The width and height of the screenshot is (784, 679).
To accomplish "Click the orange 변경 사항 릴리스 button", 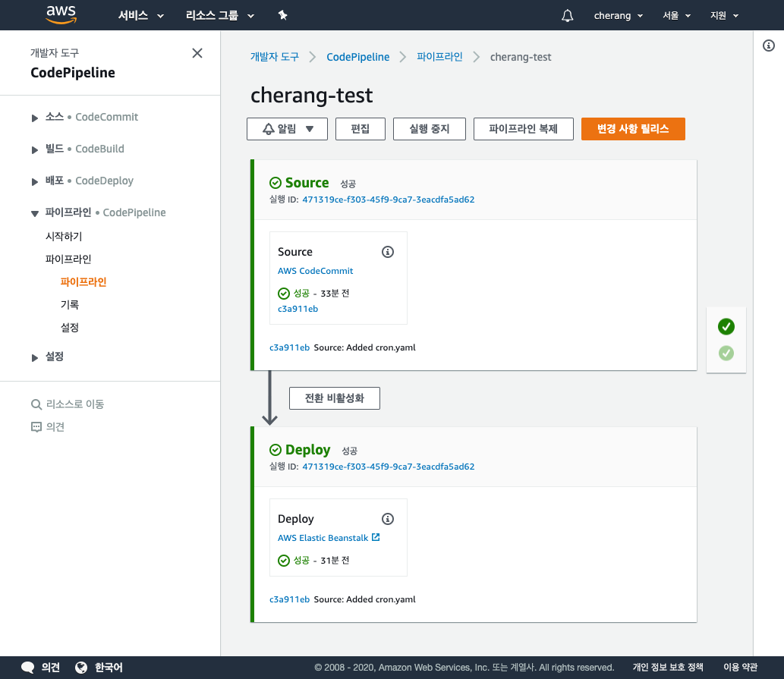I will [633, 129].
